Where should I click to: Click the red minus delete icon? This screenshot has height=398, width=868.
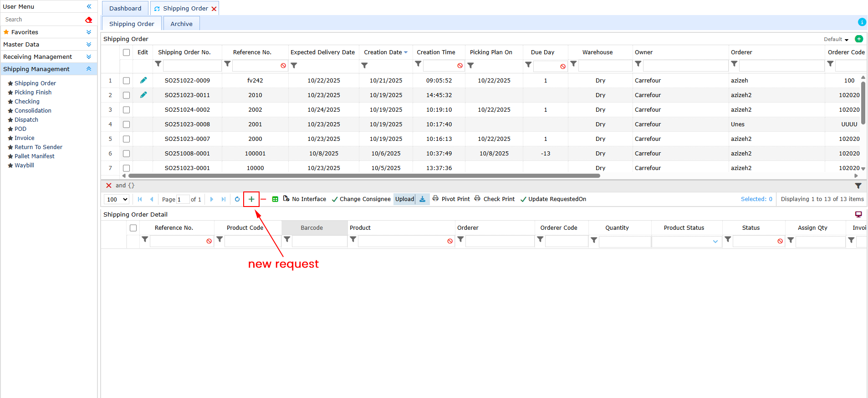263,199
